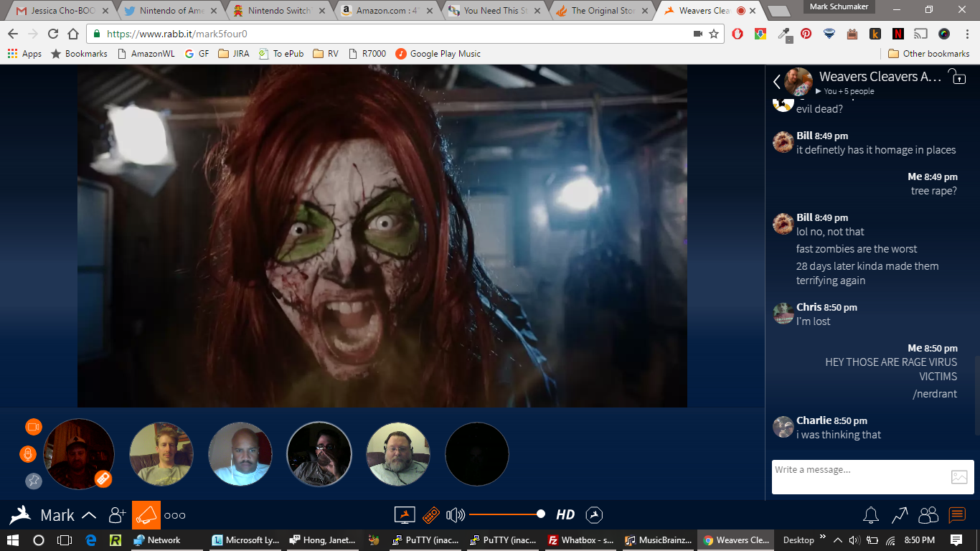Toggle the gray pushpin icon beside your bubble
The width and height of the screenshot is (980, 551).
pos(34,481)
